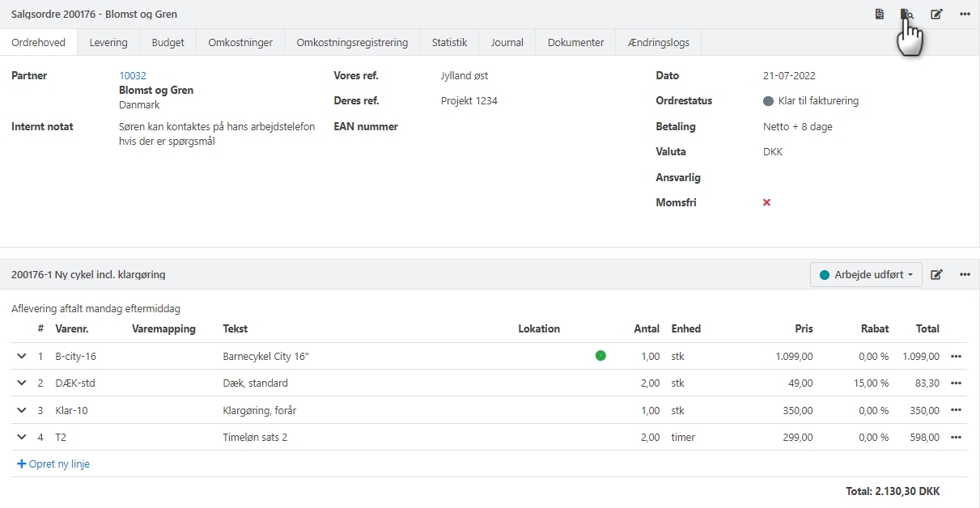The image size is (980, 508).
Task: Open row menu for Timeløn sats 2 line
Action: (x=956, y=438)
